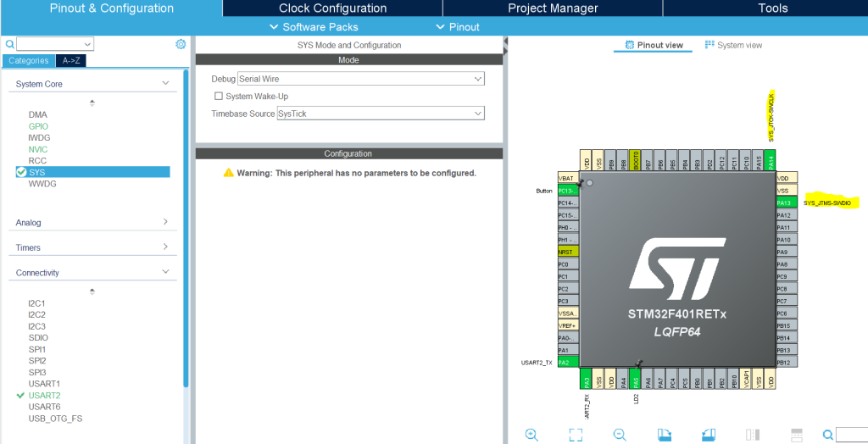Expand the Analog category
868x444 pixels.
tap(165, 222)
